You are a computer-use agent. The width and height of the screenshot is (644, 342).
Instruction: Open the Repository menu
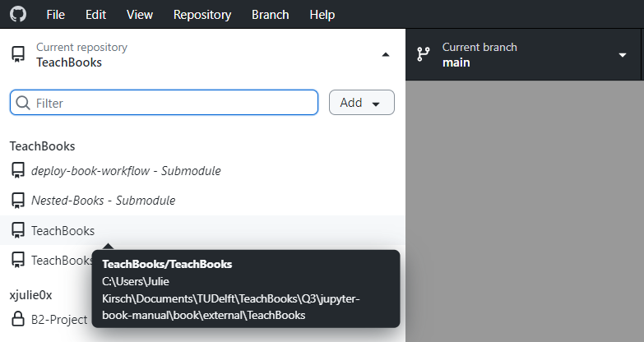point(202,15)
